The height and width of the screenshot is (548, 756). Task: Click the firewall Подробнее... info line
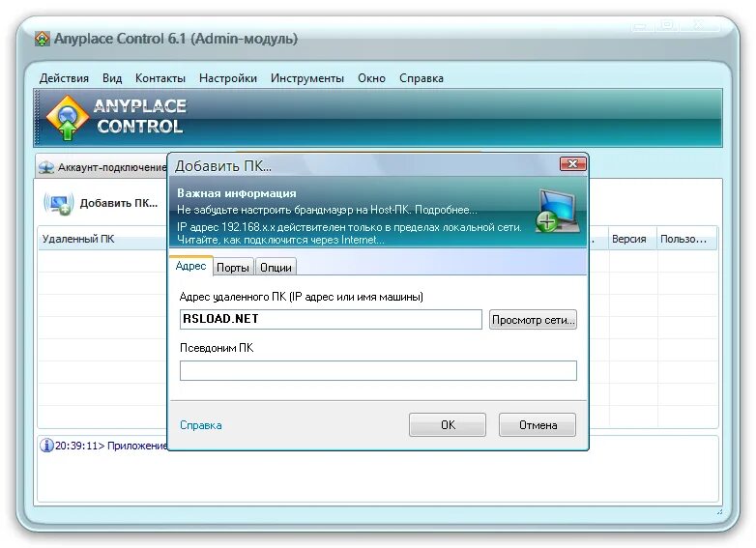(327, 210)
